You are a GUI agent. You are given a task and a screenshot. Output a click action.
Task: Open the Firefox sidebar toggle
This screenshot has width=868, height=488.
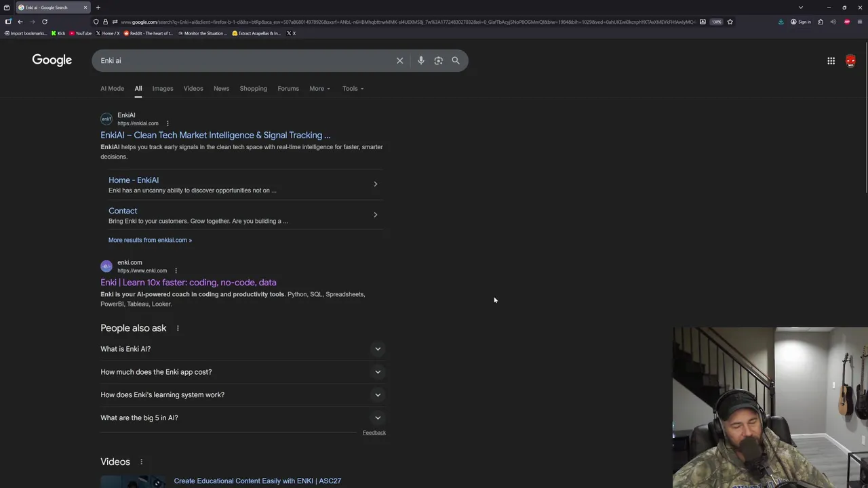(8, 22)
